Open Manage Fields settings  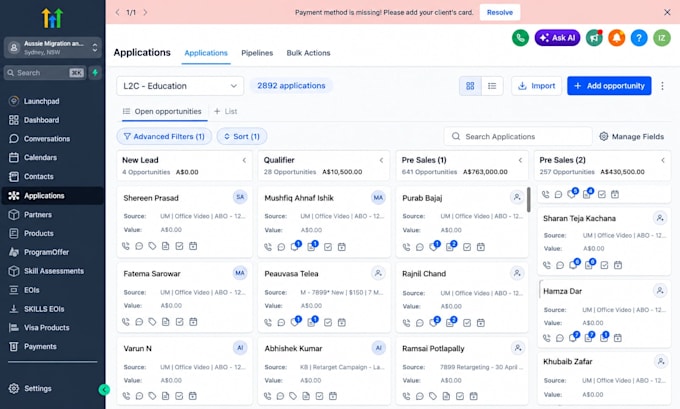click(x=631, y=136)
